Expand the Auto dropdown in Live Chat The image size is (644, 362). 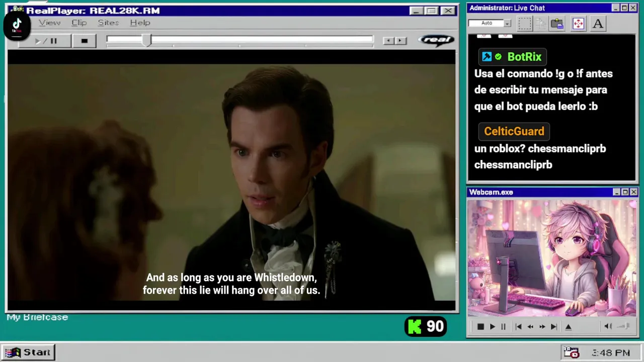[x=508, y=23]
